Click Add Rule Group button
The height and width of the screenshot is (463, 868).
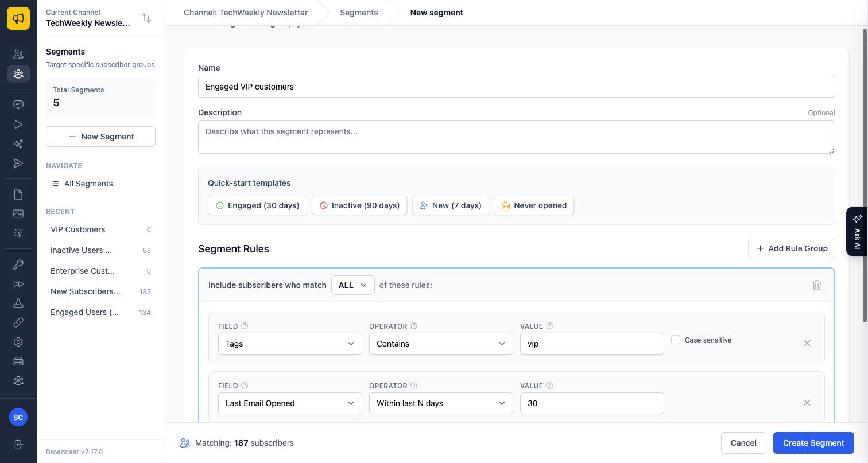point(792,248)
